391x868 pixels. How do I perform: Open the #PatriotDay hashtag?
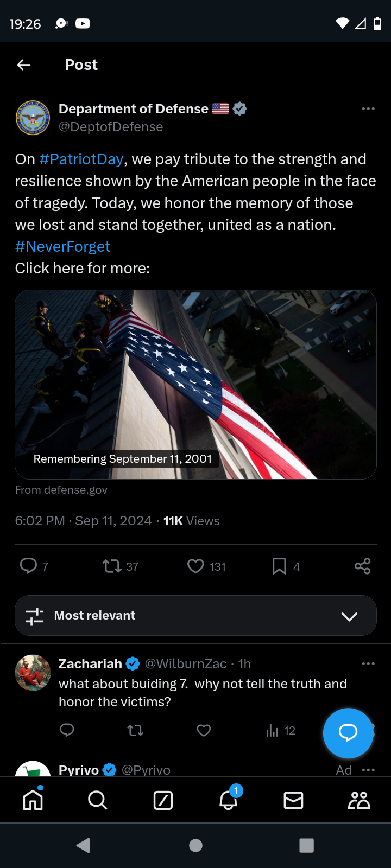[81, 159]
